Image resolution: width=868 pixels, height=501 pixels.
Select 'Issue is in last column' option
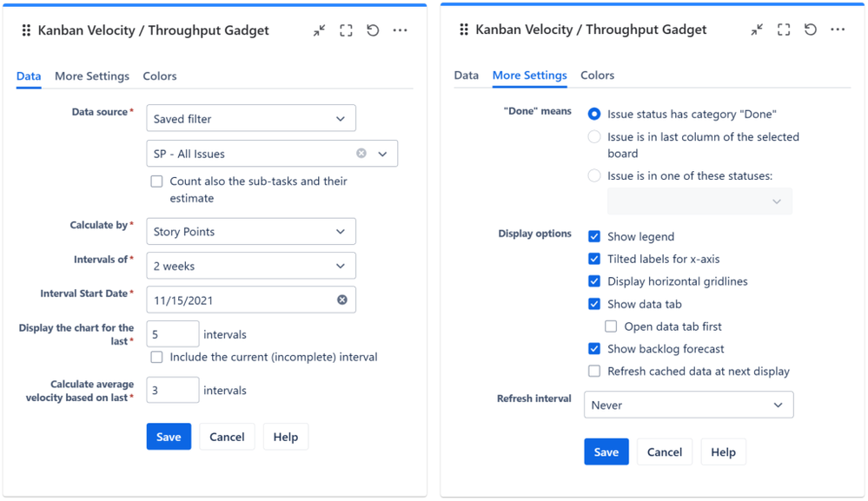(594, 137)
